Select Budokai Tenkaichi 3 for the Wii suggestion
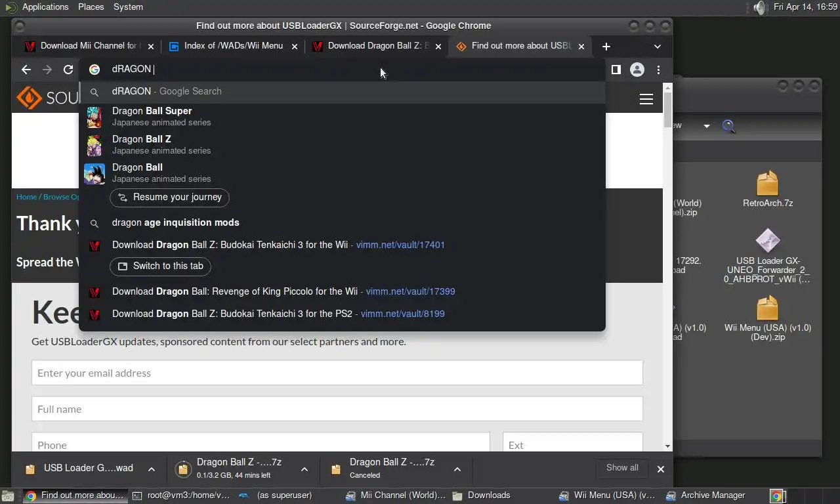This screenshot has height=504, width=840. pos(342,245)
